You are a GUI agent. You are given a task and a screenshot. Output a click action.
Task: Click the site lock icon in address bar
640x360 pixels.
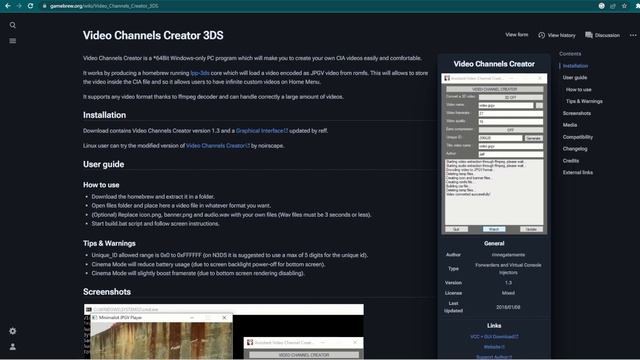click(x=44, y=6)
